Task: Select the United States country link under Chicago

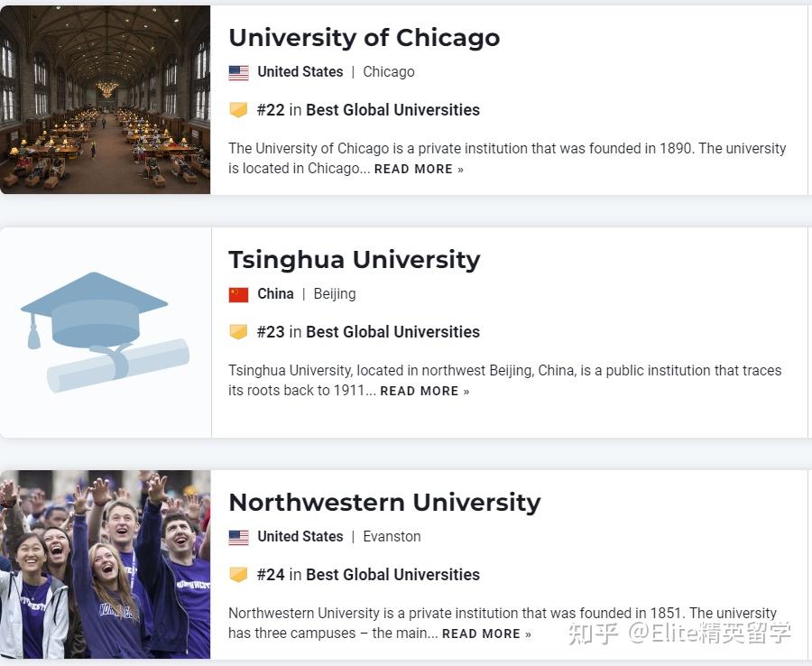Action: (x=300, y=72)
